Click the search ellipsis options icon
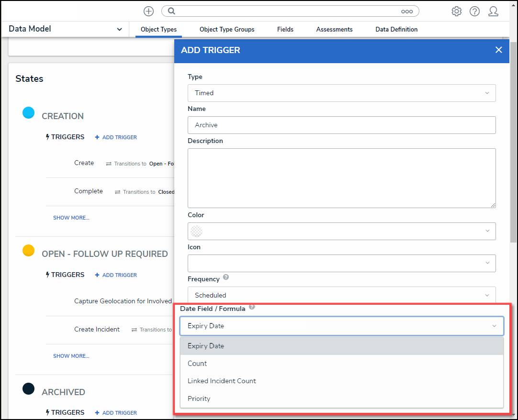Viewport: 518px width, 420px height. click(406, 11)
